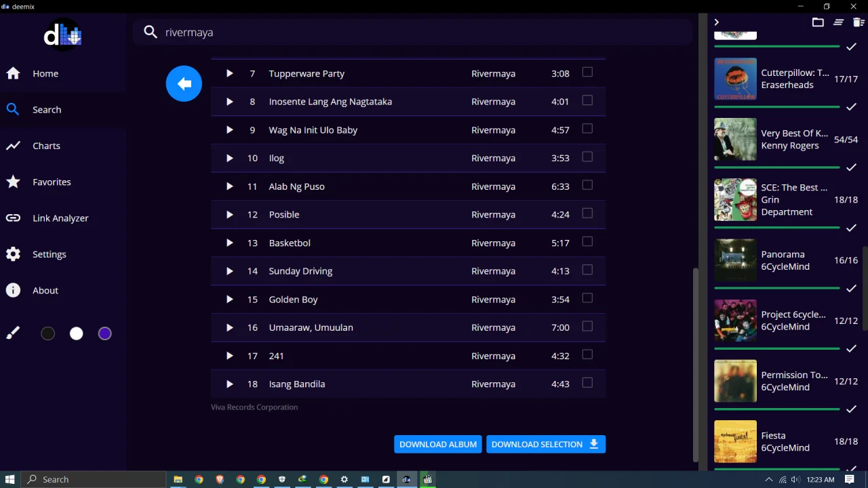Open the Search section in sidebar

click(63, 110)
